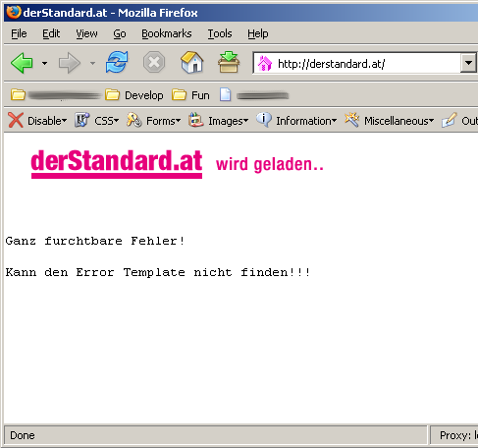Click the 'Ganz furchtbare Fehler!' message
The width and height of the screenshot is (478, 448).
click(x=95, y=241)
